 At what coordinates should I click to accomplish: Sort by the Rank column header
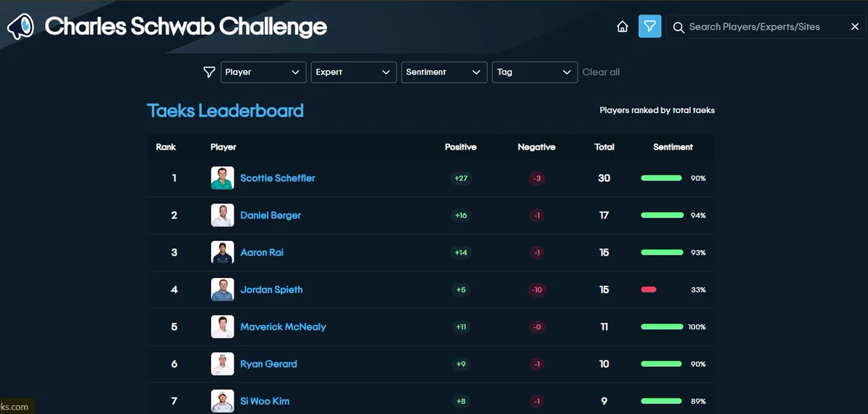click(166, 147)
